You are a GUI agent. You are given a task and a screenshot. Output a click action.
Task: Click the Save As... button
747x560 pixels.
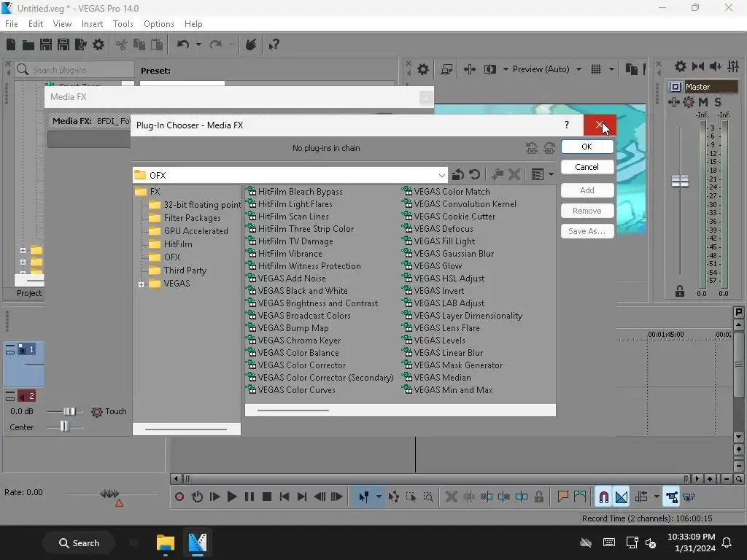pyautogui.click(x=587, y=231)
